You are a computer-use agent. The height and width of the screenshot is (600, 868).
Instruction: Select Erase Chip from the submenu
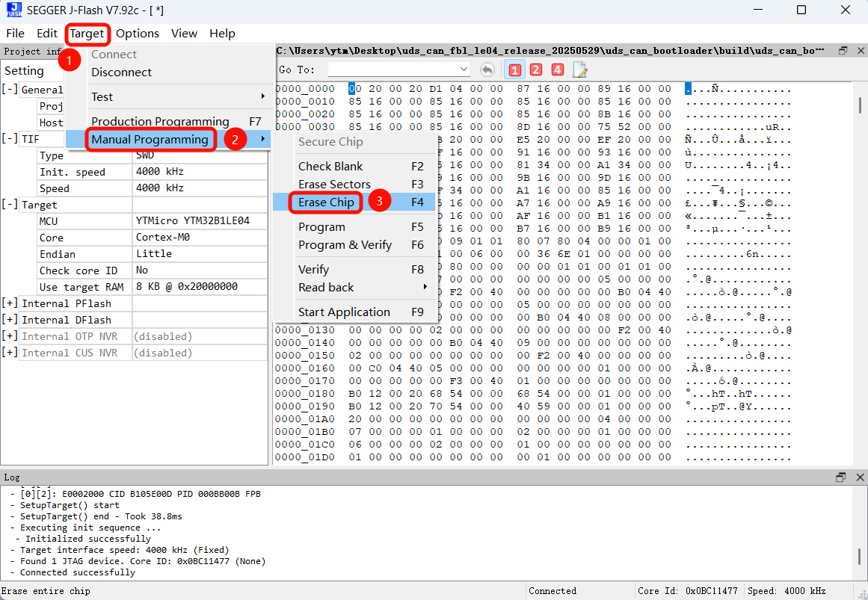coord(326,202)
